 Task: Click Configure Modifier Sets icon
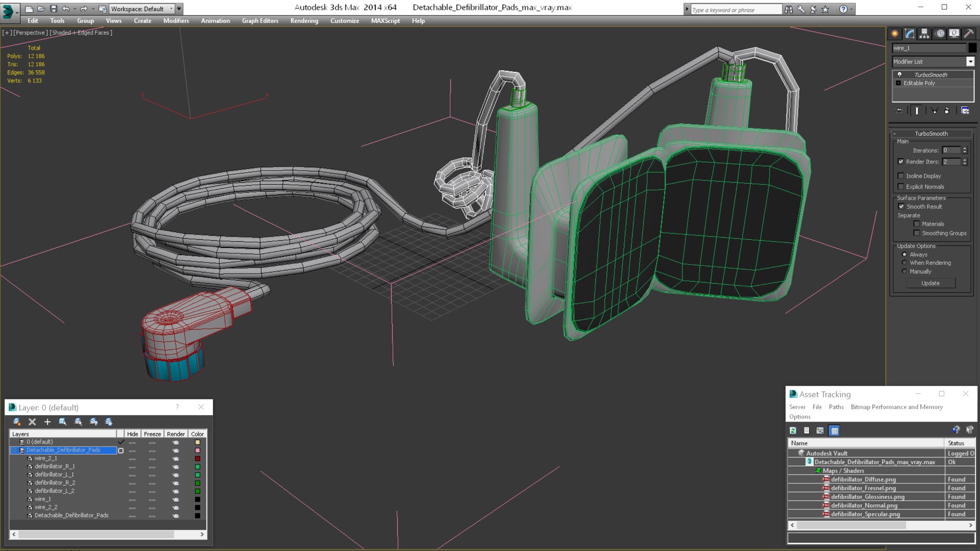[x=965, y=110]
